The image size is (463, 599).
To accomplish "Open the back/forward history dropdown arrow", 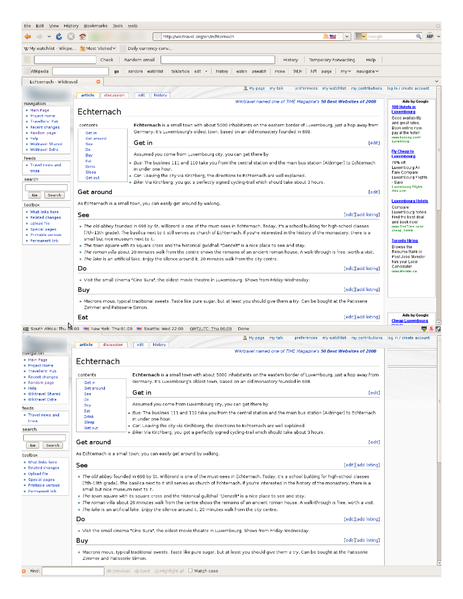I will click(49, 37).
